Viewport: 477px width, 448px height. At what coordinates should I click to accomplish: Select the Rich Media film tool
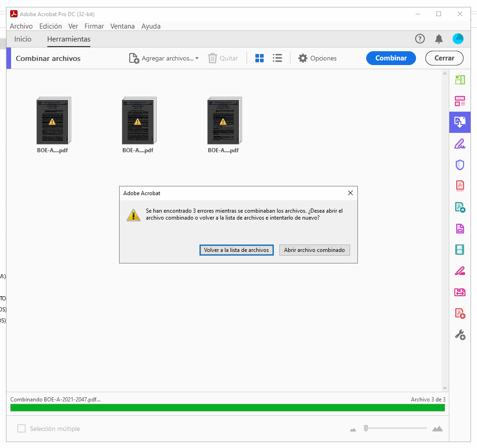click(460, 249)
